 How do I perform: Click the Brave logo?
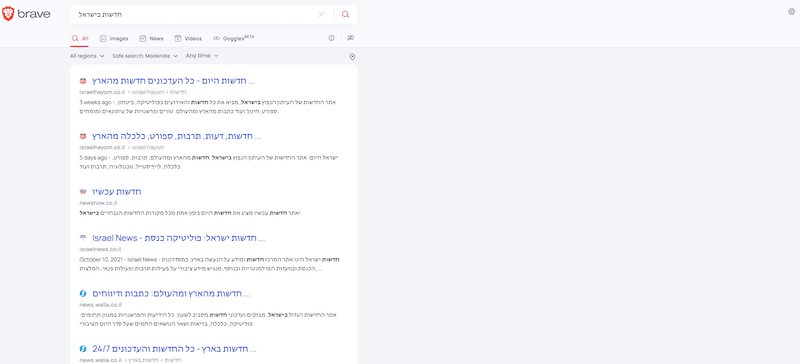tap(26, 14)
